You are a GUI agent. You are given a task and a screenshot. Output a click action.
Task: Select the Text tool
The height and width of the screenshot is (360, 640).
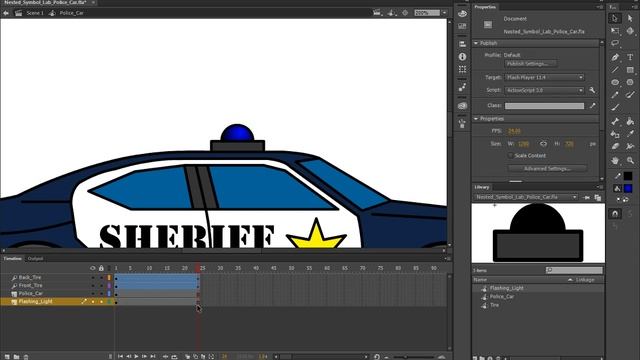pyautogui.click(x=630, y=57)
